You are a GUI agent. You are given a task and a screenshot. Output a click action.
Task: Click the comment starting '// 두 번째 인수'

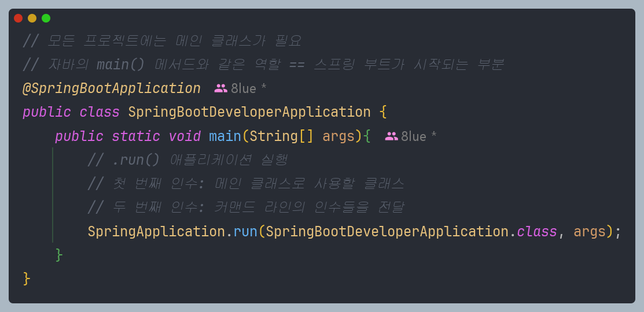coord(246,208)
